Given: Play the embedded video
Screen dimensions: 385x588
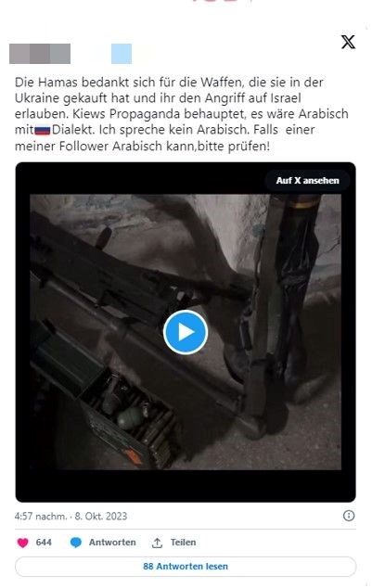Looking at the screenshot, I should coord(186,332).
